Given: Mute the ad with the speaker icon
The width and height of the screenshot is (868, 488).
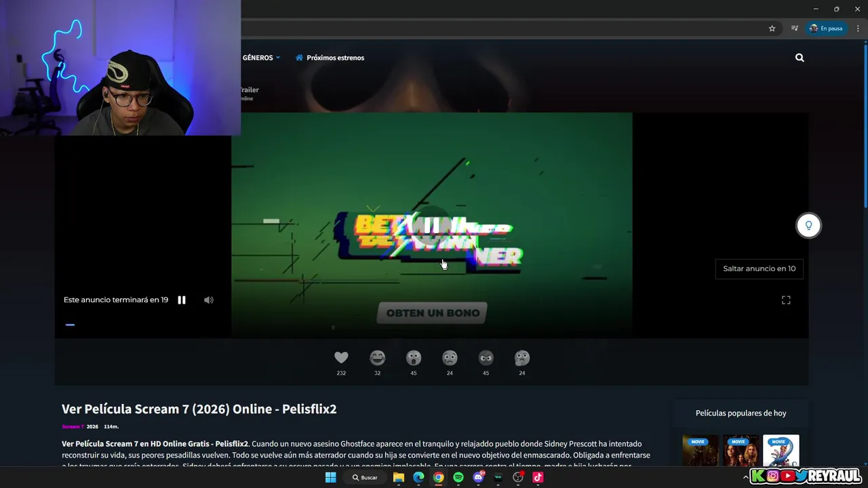Looking at the screenshot, I should pos(209,300).
